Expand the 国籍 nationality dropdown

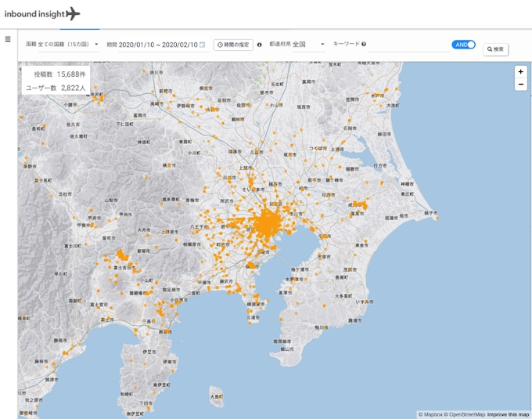[96, 45]
